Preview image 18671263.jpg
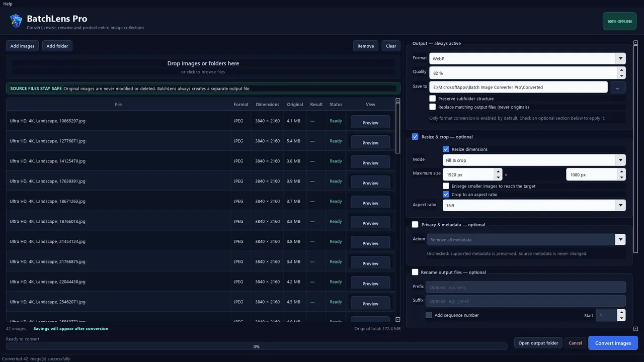 [370, 203]
